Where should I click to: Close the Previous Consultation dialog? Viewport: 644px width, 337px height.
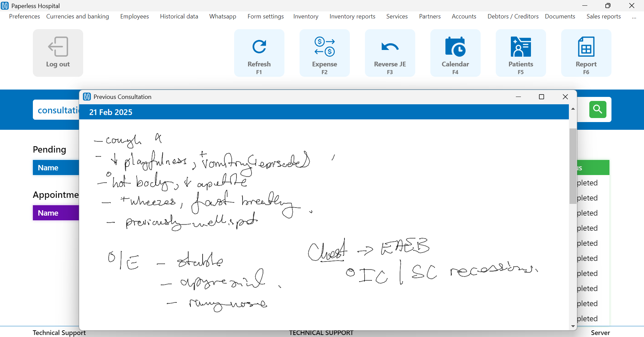(565, 97)
